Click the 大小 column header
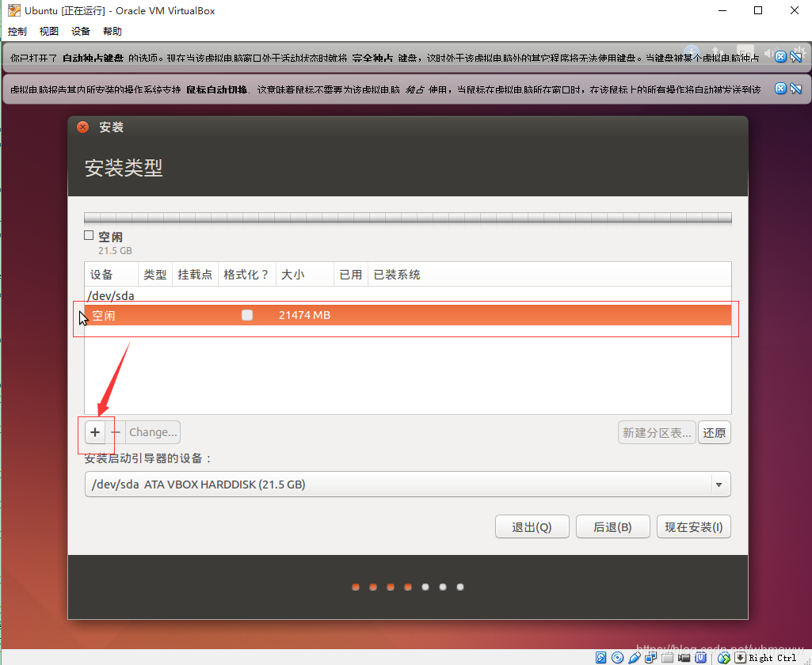The width and height of the screenshot is (812, 665). tap(304, 274)
